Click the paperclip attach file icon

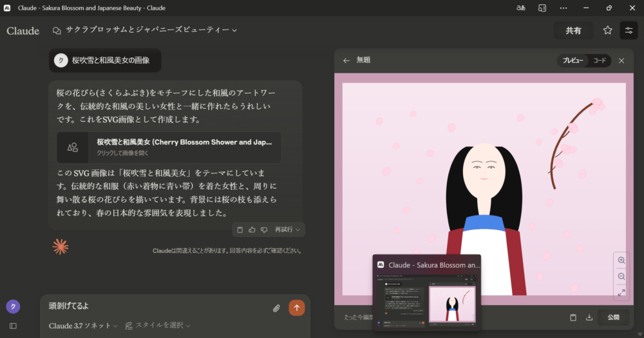point(276,308)
